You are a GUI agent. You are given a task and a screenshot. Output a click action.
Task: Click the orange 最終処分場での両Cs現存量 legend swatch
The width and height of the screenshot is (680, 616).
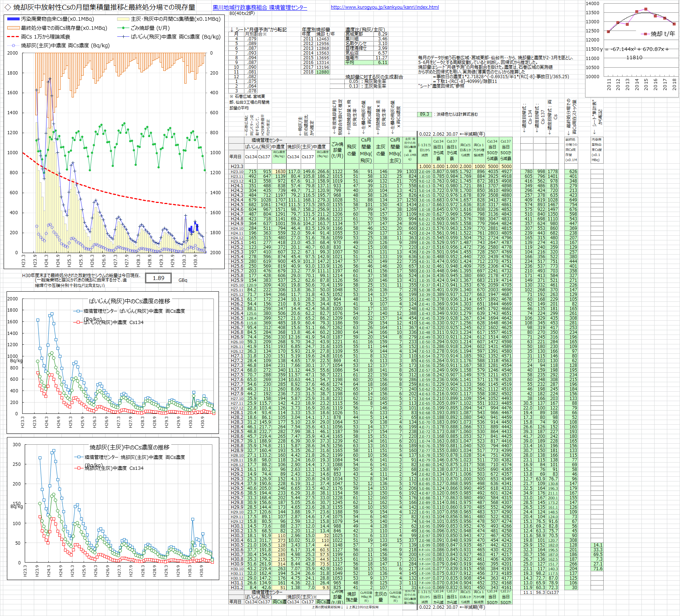13,28
